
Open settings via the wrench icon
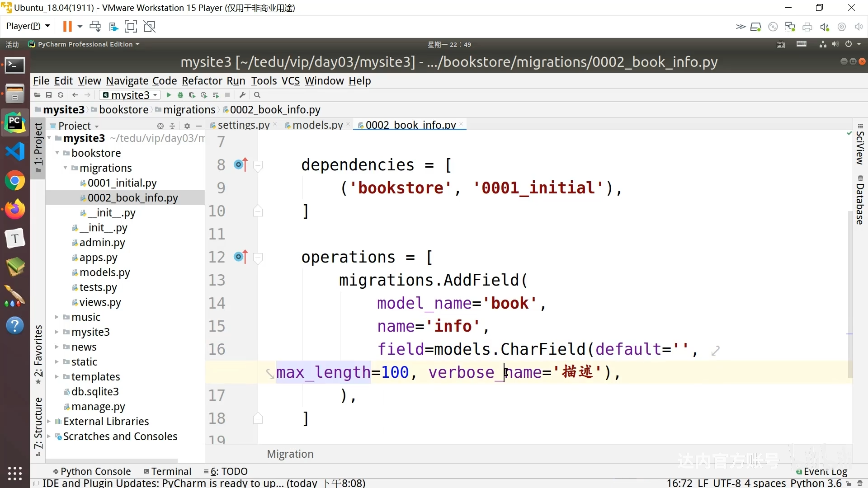243,95
